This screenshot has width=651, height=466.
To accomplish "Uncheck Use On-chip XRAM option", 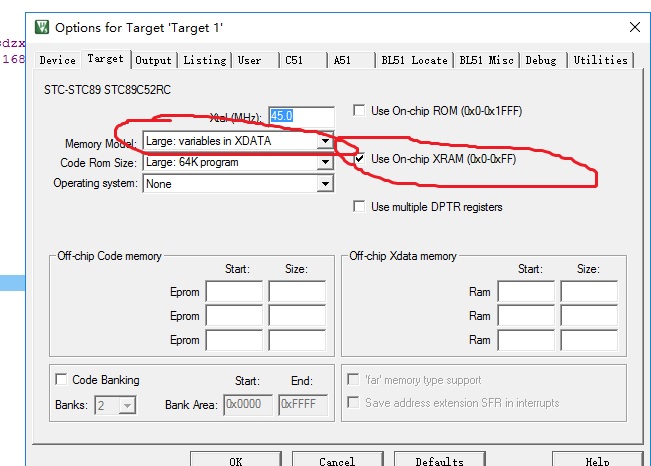I will tap(359, 159).
